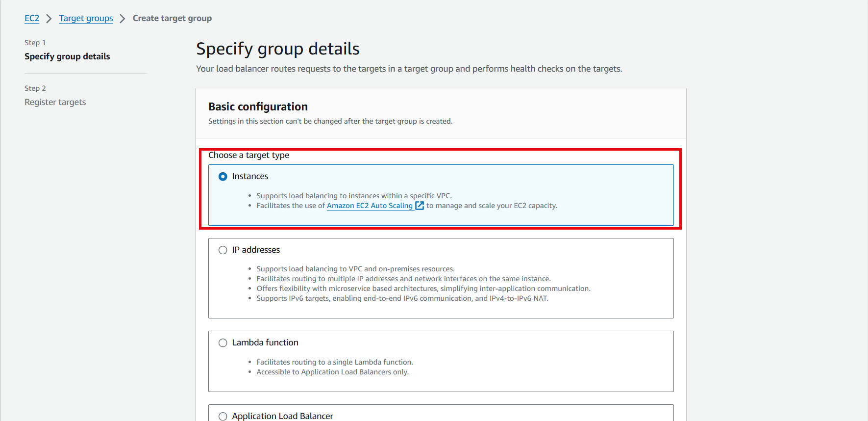This screenshot has height=421, width=868.
Task: Click the Basic configuration section heading
Action: 258,106
